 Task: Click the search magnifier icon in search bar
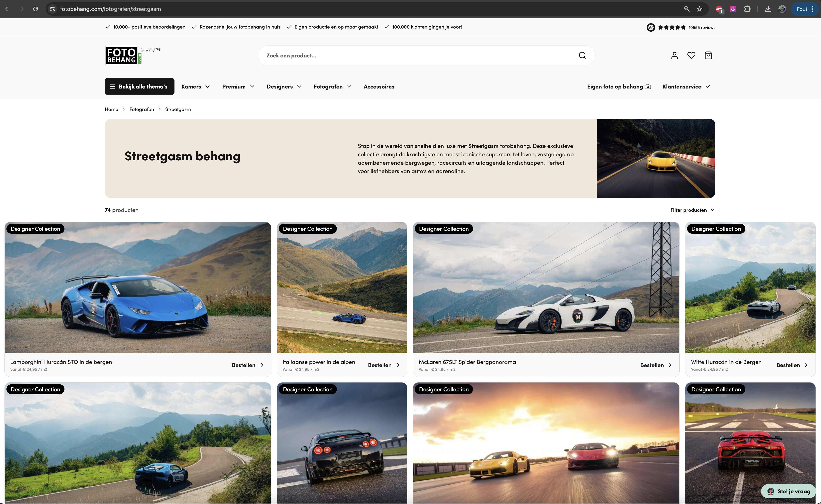582,55
